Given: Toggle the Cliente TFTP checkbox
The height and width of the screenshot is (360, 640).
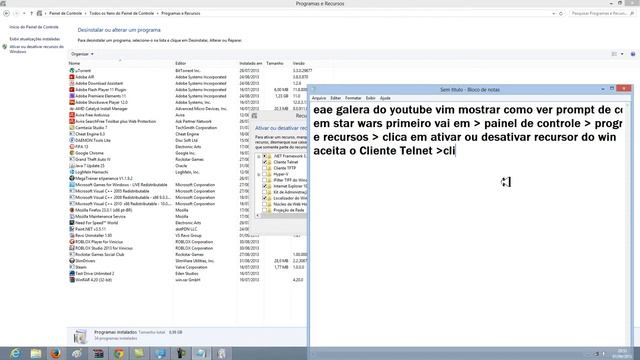Looking at the screenshot, I should (x=264, y=168).
